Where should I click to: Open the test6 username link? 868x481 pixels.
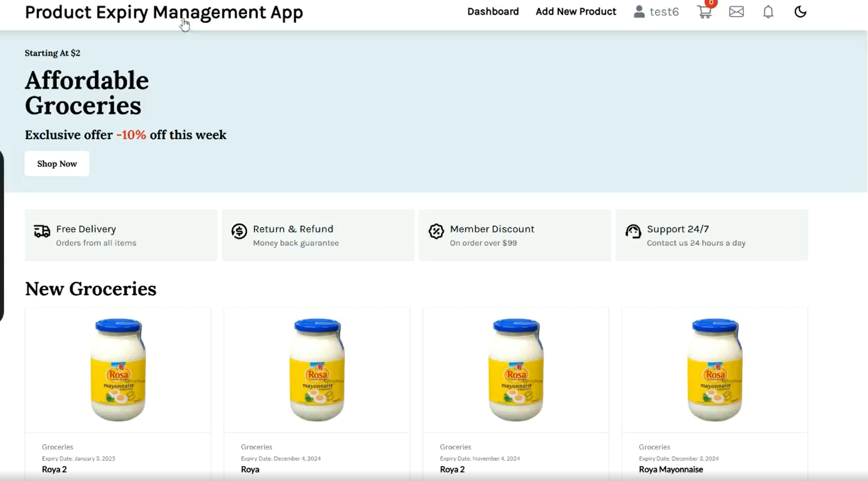point(664,12)
